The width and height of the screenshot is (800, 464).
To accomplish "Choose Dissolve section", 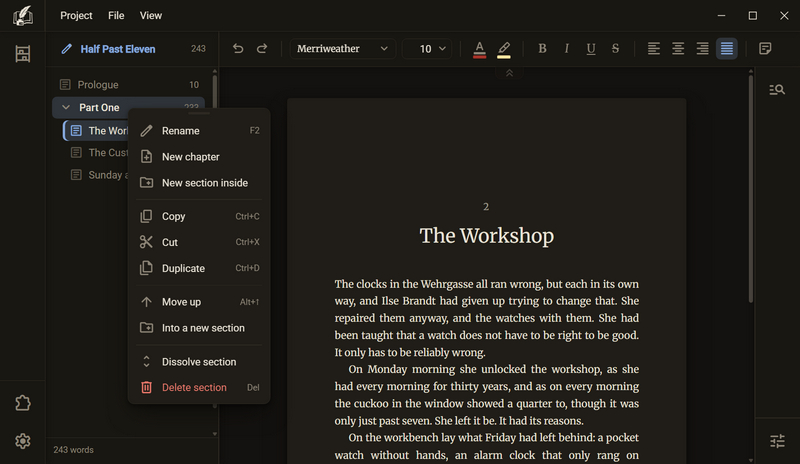I will (x=199, y=361).
